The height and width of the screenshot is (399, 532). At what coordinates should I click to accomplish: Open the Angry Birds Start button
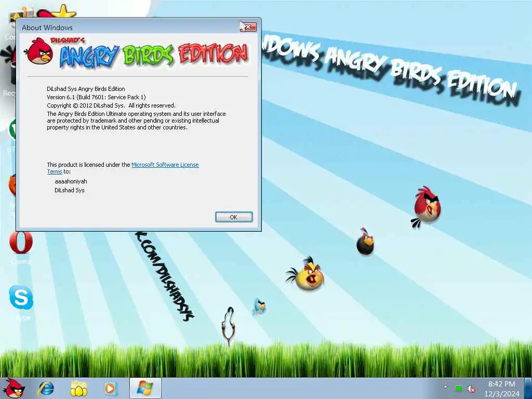(x=15, y=388)
